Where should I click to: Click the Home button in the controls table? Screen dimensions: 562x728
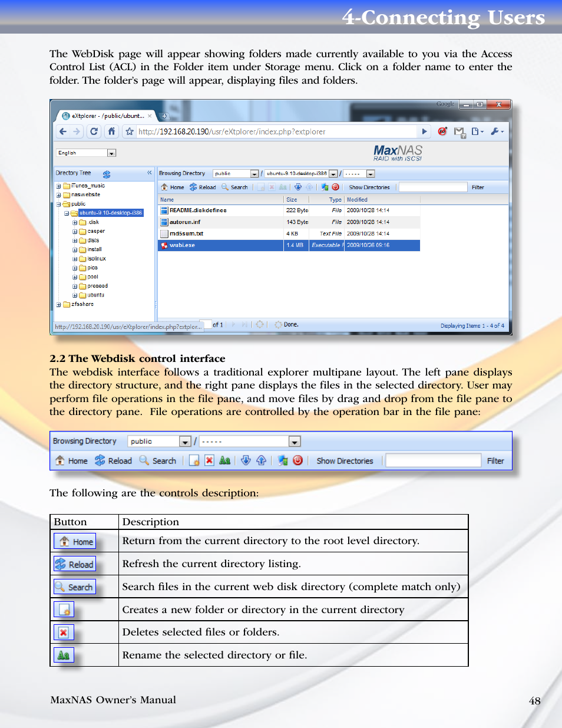(x=75, y=541)
